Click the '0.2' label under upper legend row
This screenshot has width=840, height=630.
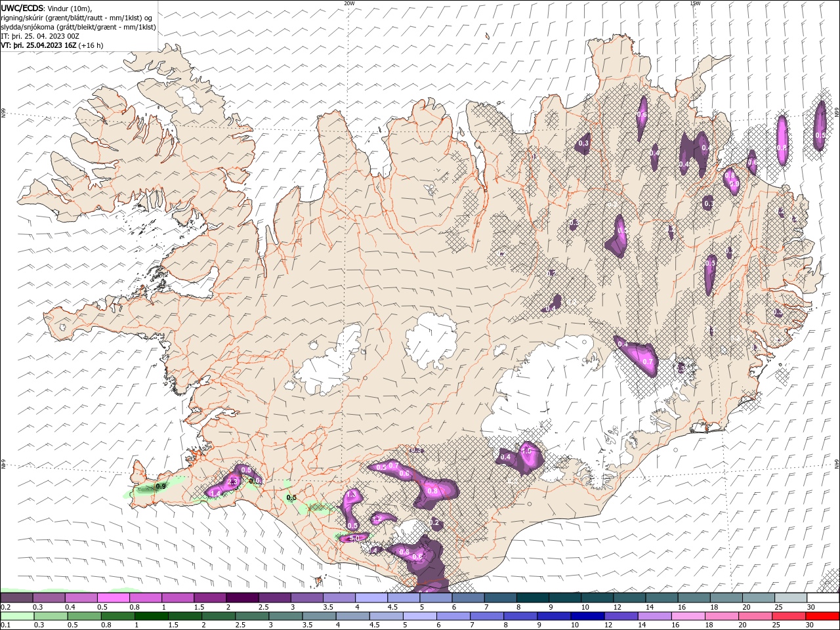click(5, 607)
